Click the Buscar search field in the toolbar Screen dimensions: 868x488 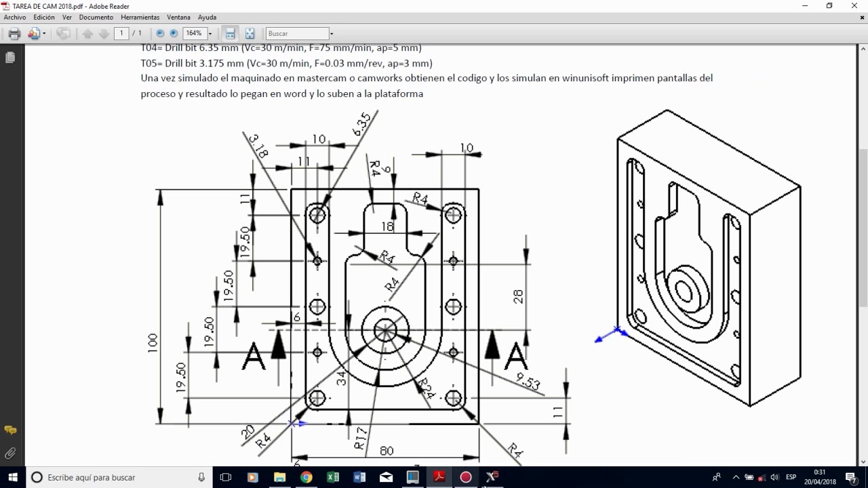coord(298,33)
